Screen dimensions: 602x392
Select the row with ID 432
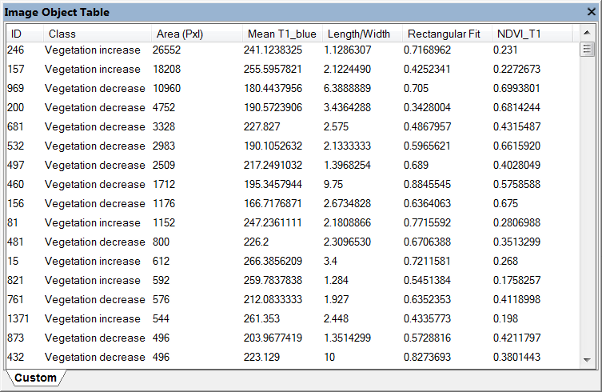click(293, 357)
